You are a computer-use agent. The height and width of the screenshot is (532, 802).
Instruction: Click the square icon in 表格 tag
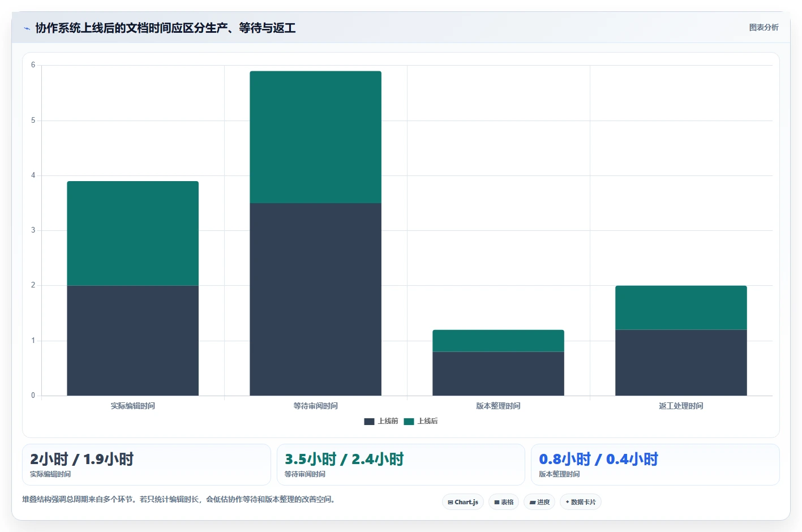pos(497,503)
